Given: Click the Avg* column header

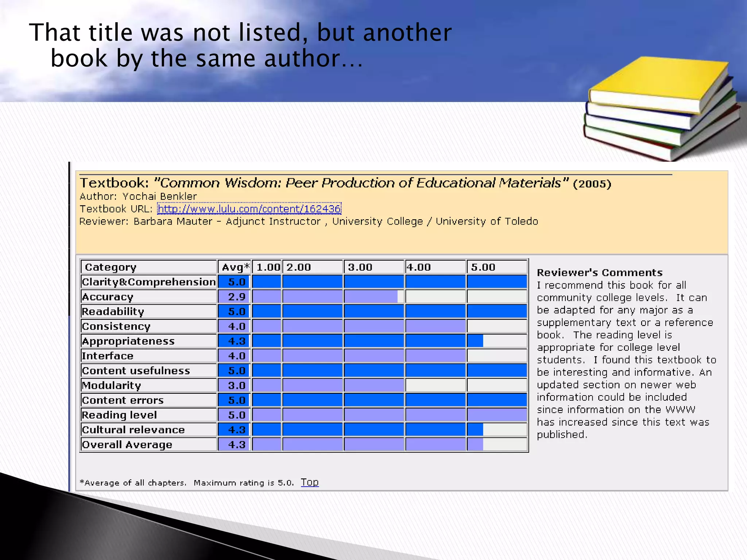Looking at the screenshot, I should tap(235, 267).
